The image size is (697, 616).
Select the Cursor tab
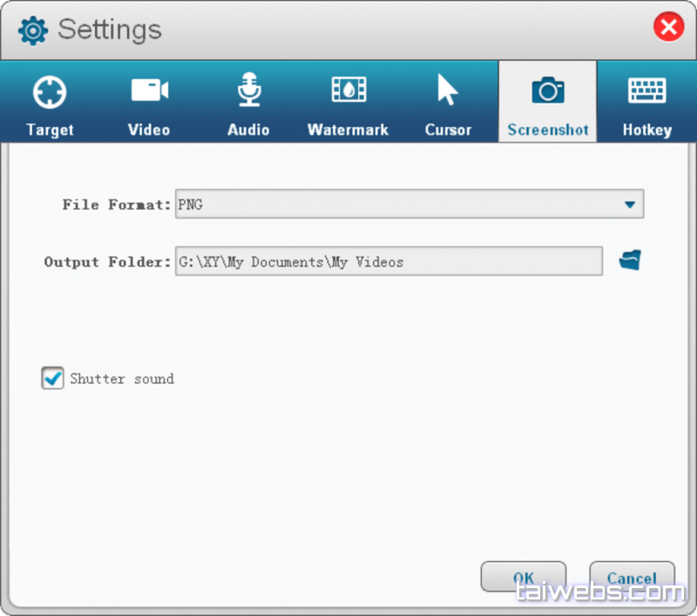[448, 102]
